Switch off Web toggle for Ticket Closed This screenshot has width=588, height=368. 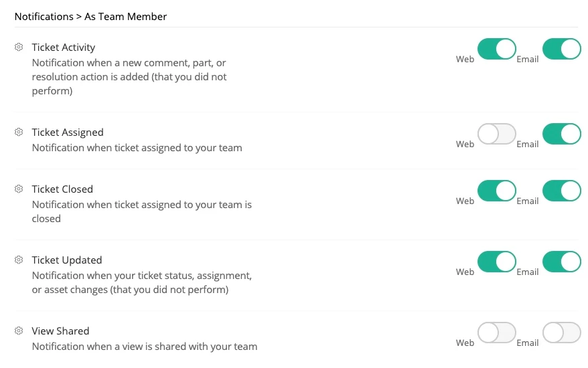[x=496, y=191]
